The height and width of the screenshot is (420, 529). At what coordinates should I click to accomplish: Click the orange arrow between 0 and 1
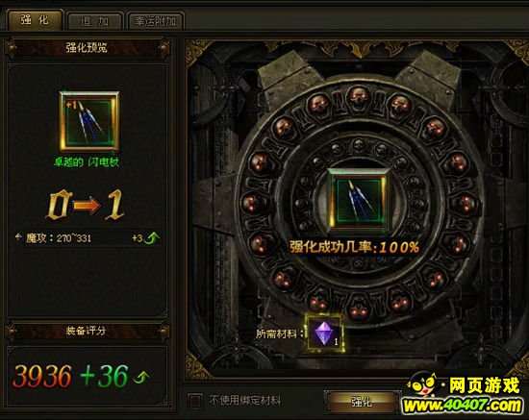pos(87,206)
